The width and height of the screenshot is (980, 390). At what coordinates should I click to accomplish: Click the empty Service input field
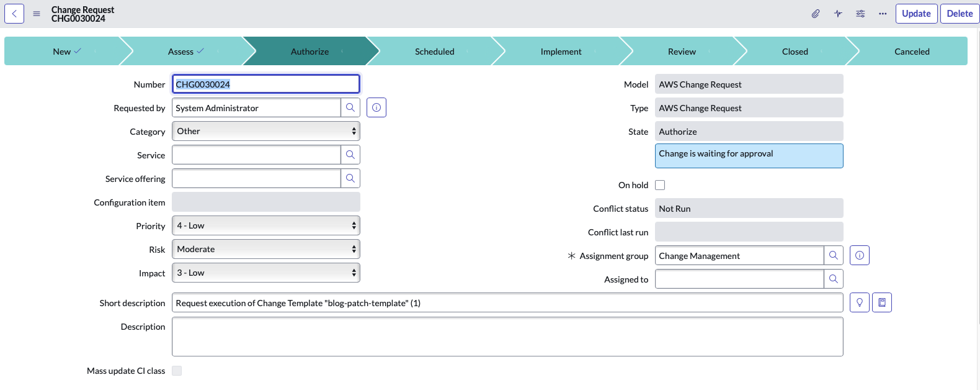click(x=256, y=155)
